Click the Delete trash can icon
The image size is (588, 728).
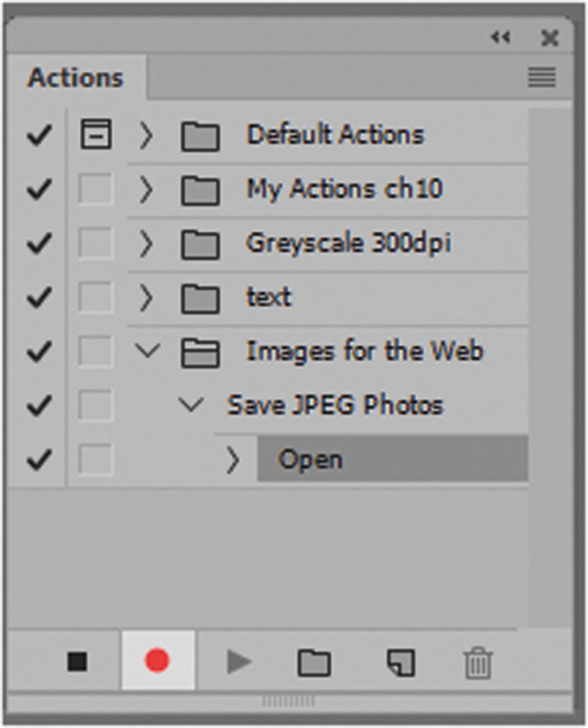(477, 662)
